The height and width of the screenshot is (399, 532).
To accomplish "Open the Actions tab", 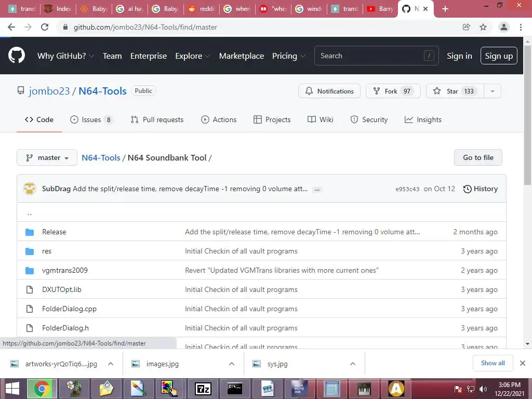I will click(x=219, y=120).
